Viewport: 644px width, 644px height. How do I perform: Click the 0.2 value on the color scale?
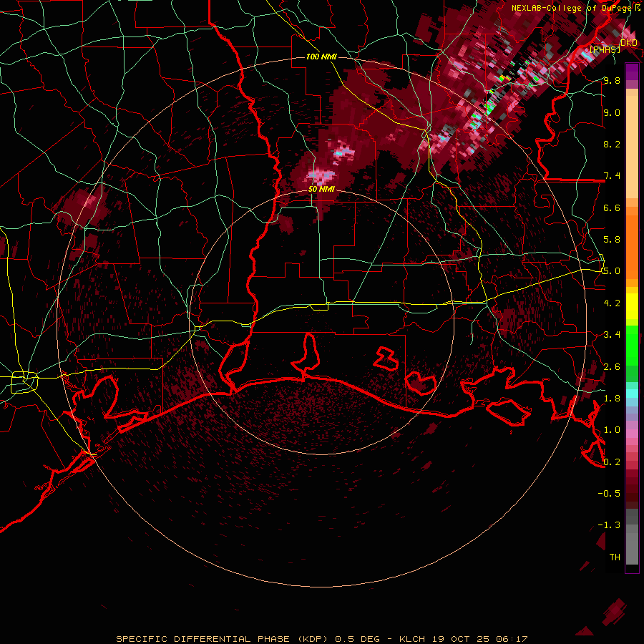coord(612,462)
